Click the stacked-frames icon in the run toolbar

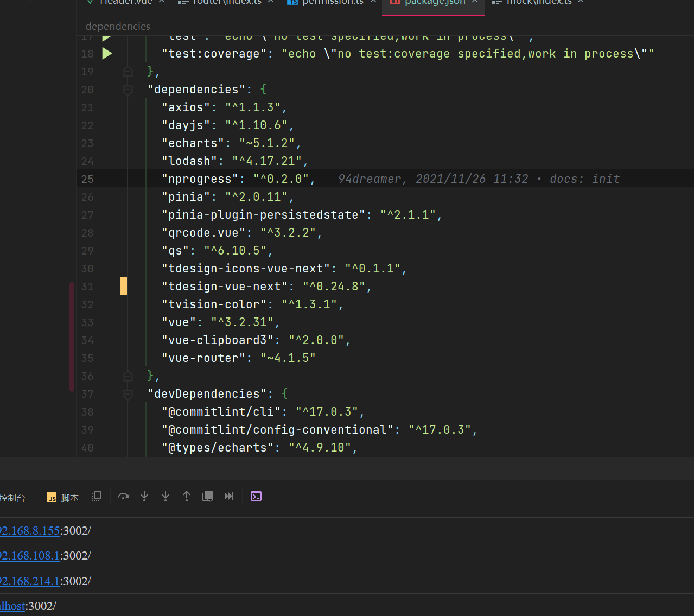(x=207, y=496)
